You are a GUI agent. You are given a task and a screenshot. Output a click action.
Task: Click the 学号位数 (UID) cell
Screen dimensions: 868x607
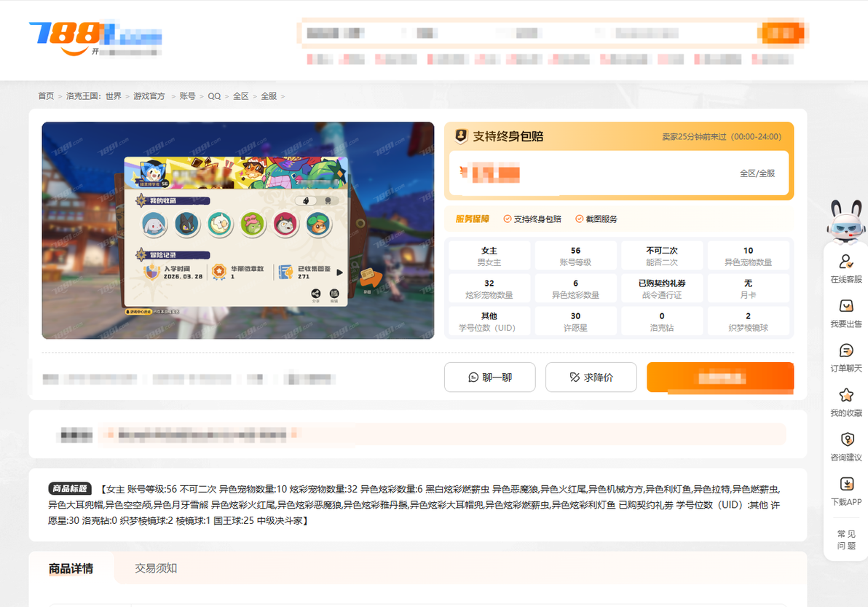pyautogui.click(x=489, y=321)
